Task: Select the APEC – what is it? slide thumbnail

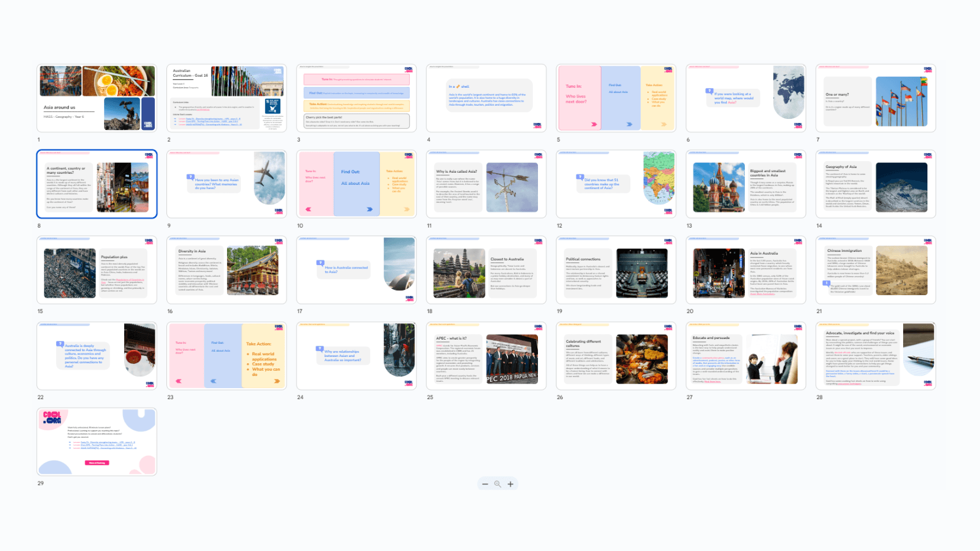Action: pyautogui.click(x=485, y=355)
